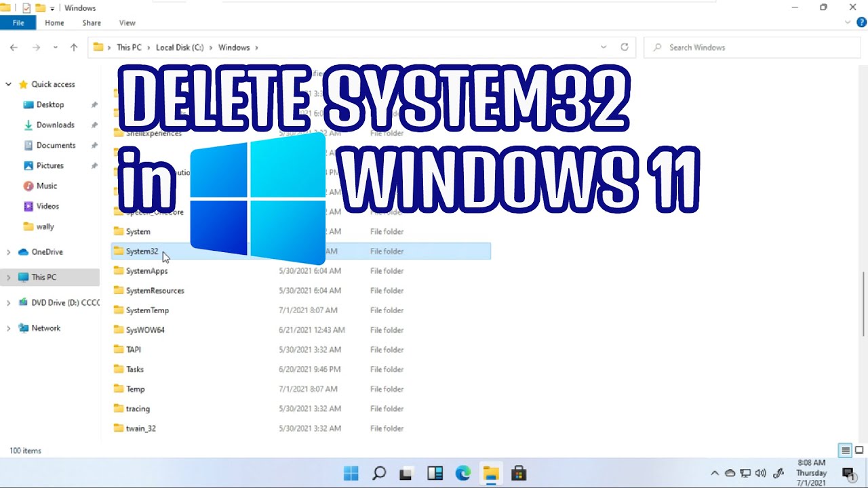
Task: Open Documents in Quick access
Action: click(56, 145)
